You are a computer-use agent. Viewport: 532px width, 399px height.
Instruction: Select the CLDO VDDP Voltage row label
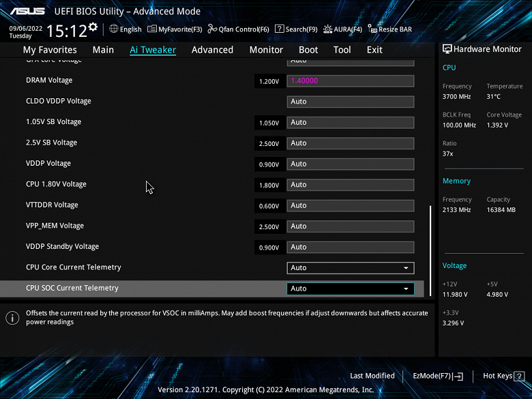click(x=59, y=101)
